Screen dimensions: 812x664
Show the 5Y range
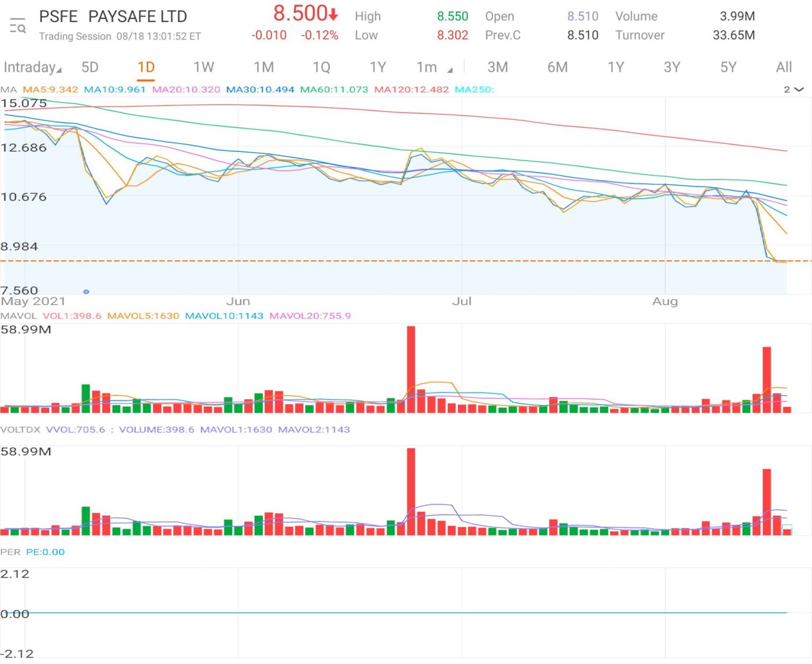tap(728, 68)
